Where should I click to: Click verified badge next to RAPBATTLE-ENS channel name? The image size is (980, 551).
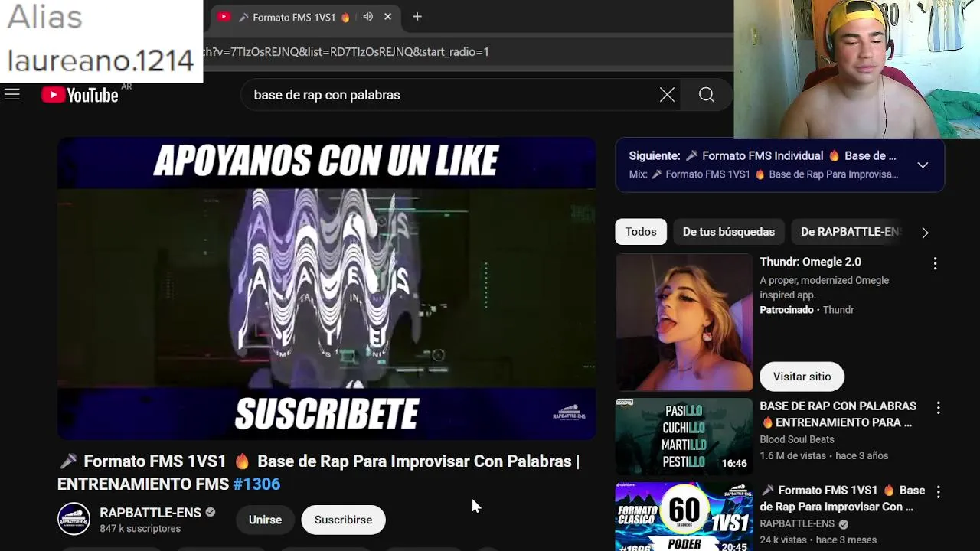pyautogui.click(x=210, y=512)
